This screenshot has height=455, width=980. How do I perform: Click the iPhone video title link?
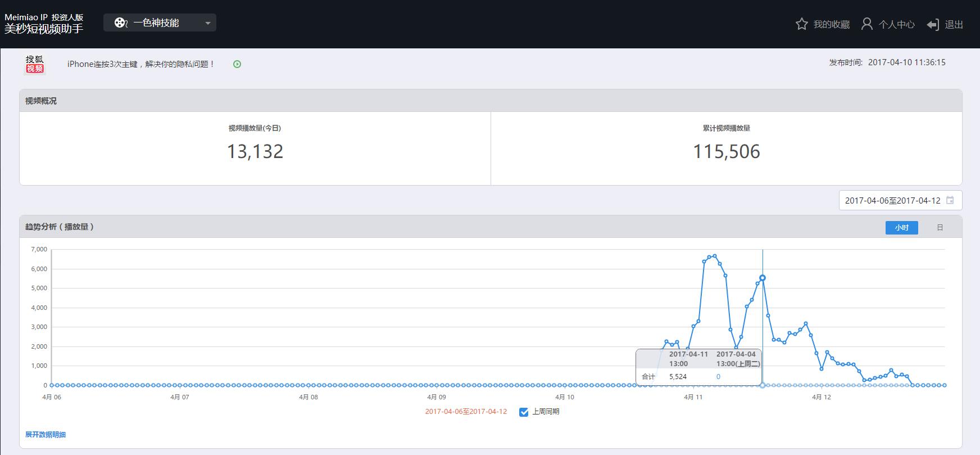click(141, 64)
